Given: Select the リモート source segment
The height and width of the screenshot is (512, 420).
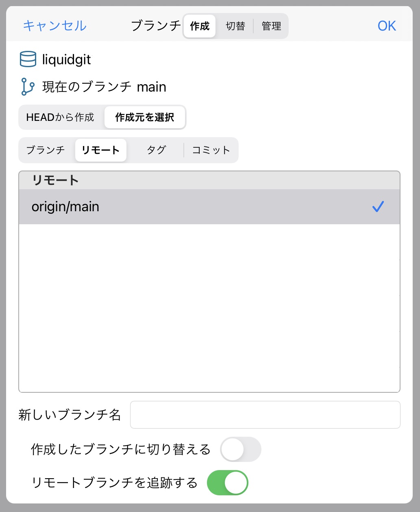Looking at the screenshot, I should pos(100,150).
